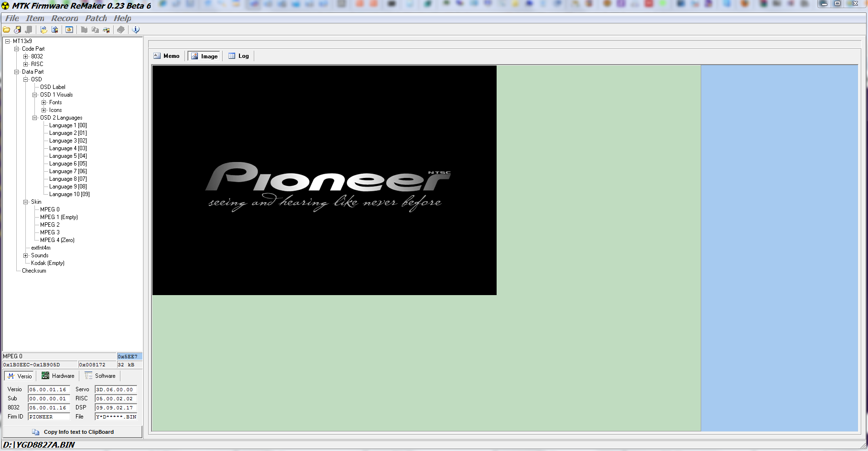Screen dimensions: 868x451
Task: Select OSD Label in the tree
Action: [x=53, y=87]
